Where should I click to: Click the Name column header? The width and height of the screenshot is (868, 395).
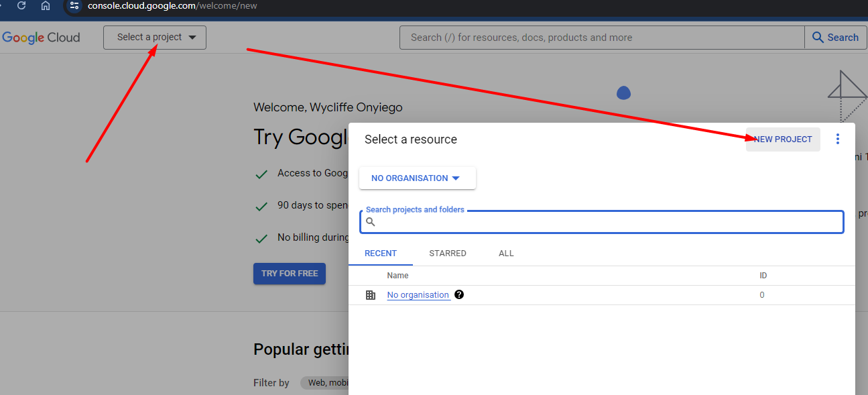pyautogui.click(x=397, y=276)
